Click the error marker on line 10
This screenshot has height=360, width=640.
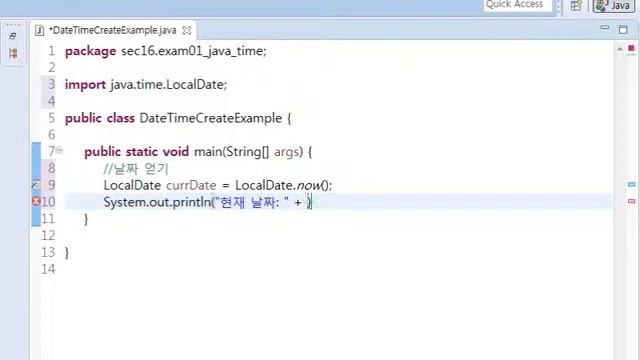36,201
